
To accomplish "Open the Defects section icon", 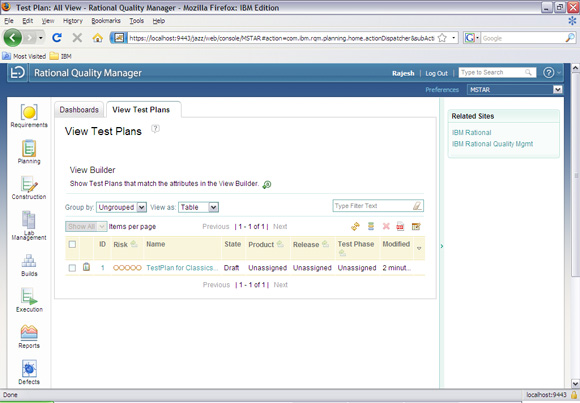I will [29, 369].
